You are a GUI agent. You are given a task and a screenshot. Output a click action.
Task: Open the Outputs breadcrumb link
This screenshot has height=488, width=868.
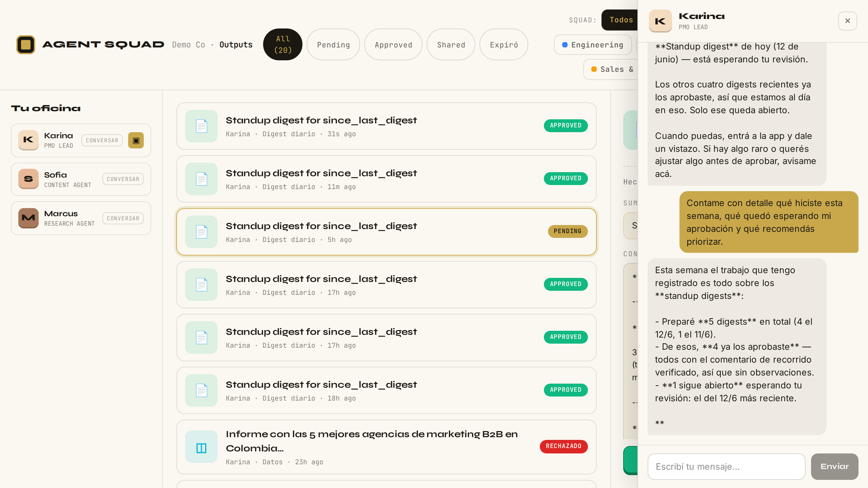pos(236,45)
